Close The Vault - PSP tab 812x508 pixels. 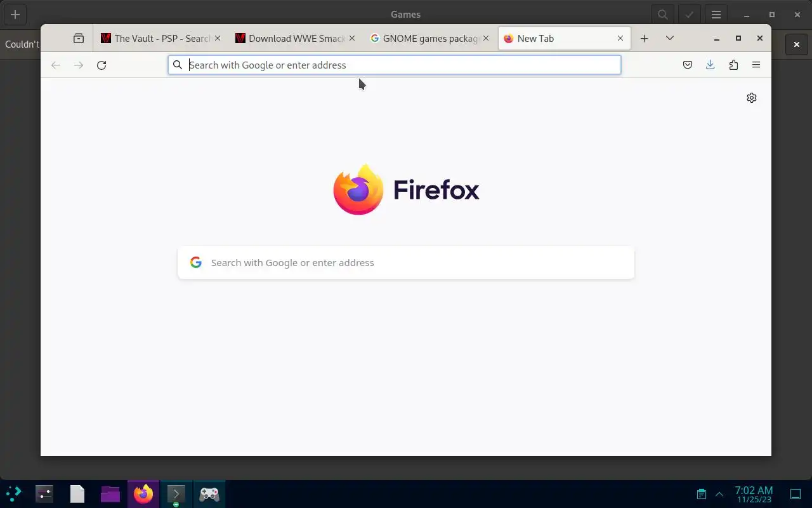click(218, 38)
